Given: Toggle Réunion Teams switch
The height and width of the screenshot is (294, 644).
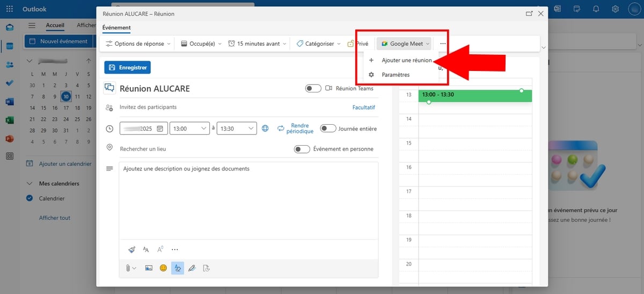Looking at the screenshot, I should pyautogui.click(x=313, y=88).
